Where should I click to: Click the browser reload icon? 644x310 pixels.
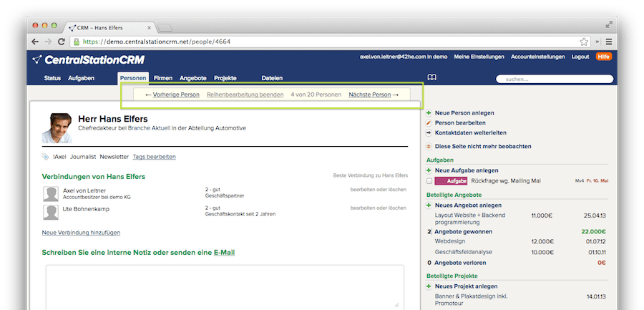click(62, 42)
